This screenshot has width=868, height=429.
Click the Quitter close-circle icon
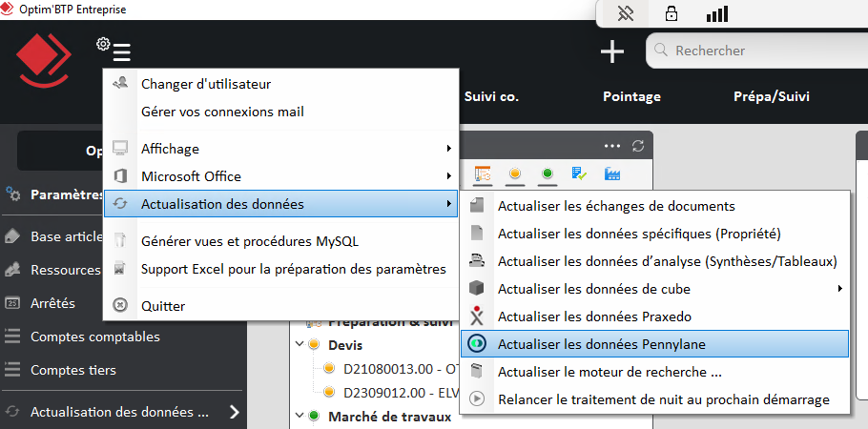point(120,306)
